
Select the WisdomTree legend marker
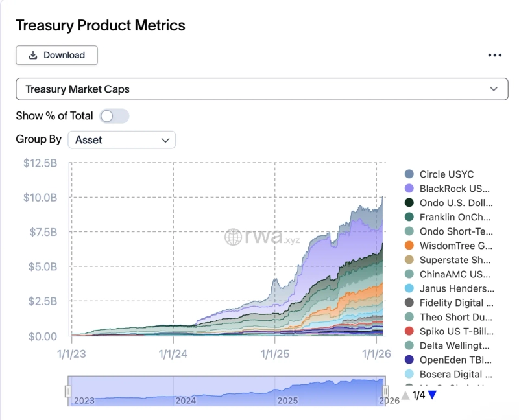pos(409,246)
